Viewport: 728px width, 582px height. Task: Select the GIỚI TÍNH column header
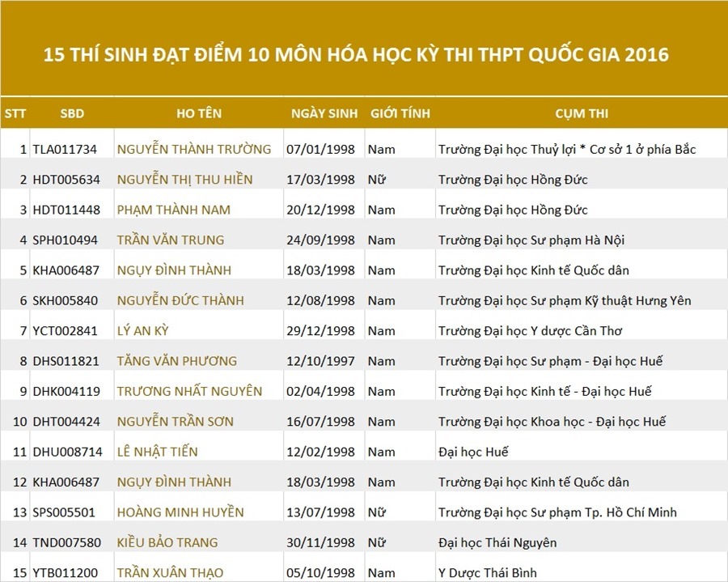pyautogui.click(x=400, y=114)
